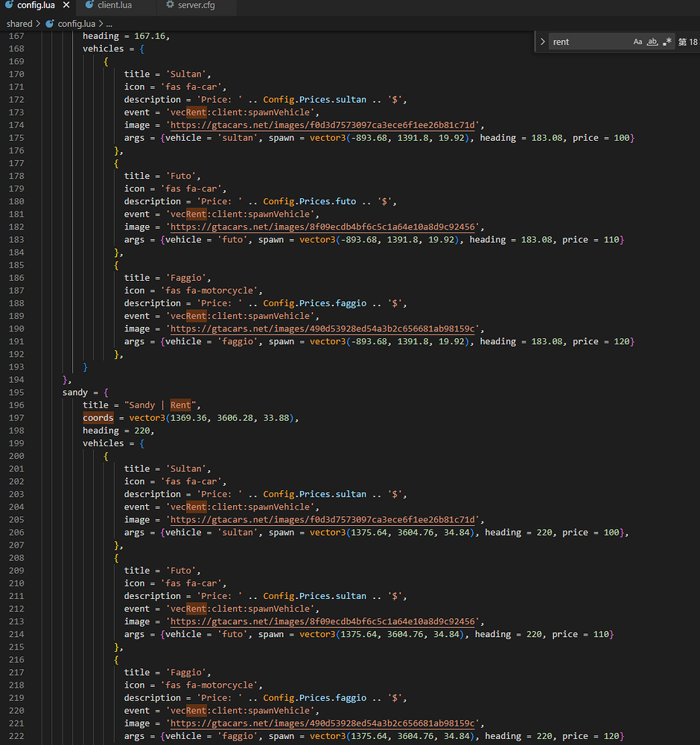Switch to the client.lua tab
Viewport: 700px width, 745px height.
[x=115, y=5]
